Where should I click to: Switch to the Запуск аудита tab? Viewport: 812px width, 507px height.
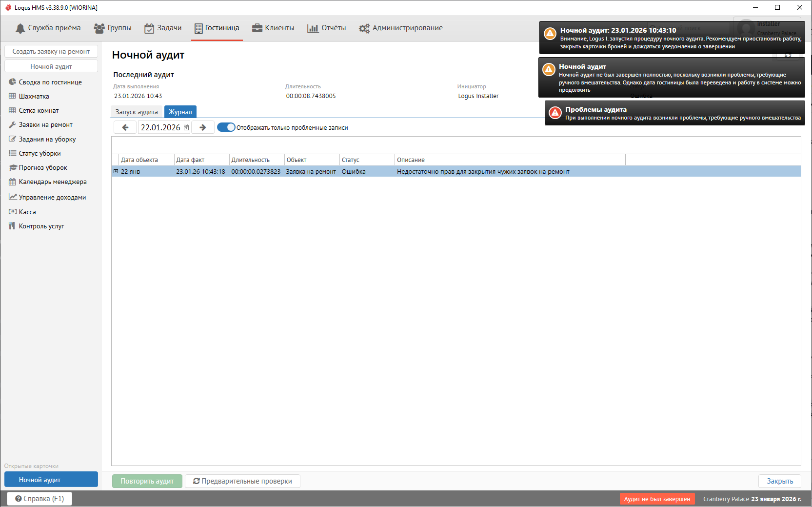point(137,112)
